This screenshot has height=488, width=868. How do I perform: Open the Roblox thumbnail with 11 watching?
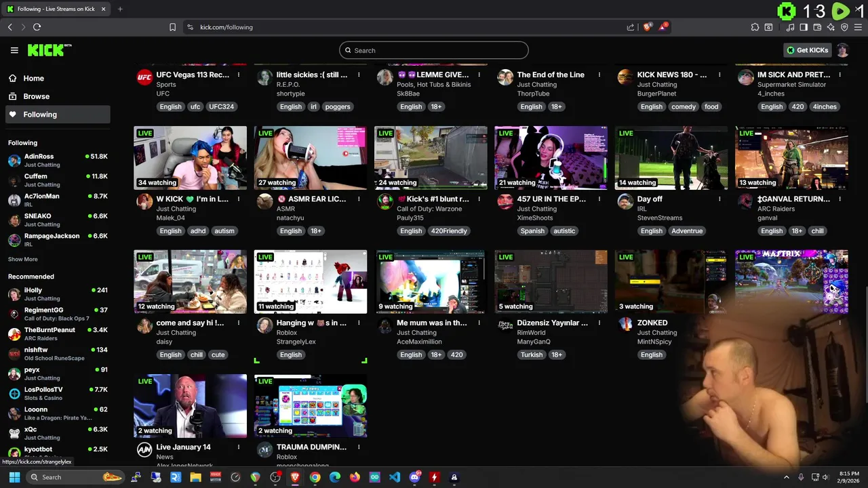(311, 281)
